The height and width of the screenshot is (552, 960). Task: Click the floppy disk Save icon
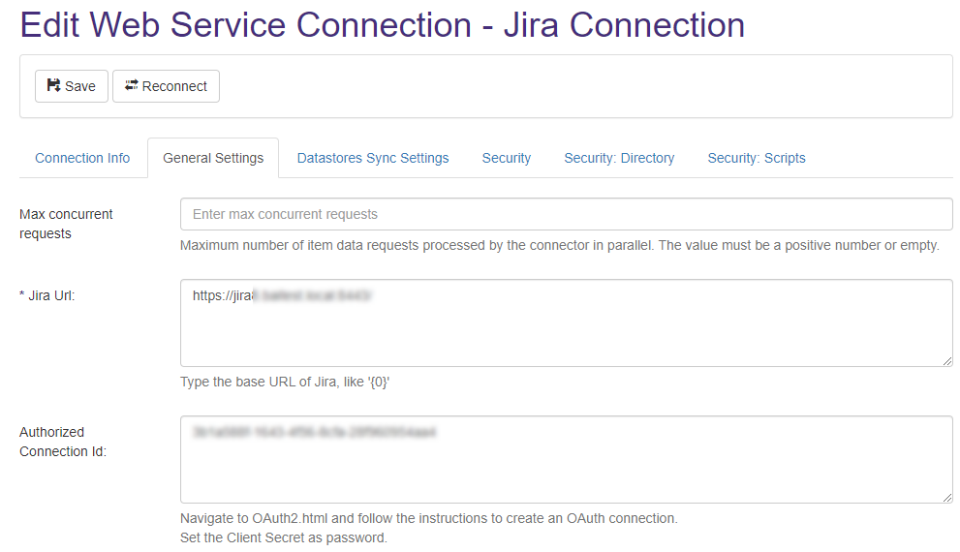(x=54, y=86)
